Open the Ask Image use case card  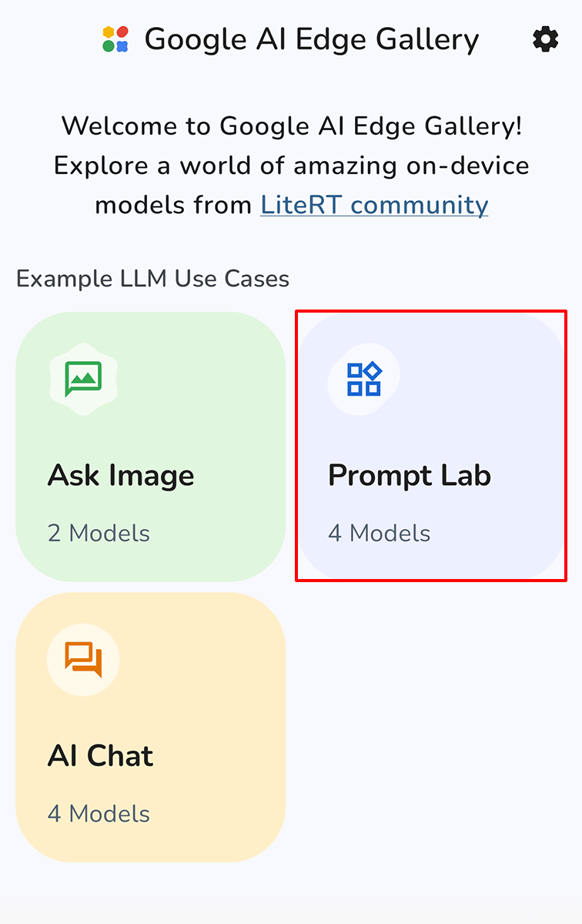pyautogui.click(x=151, y=447)
